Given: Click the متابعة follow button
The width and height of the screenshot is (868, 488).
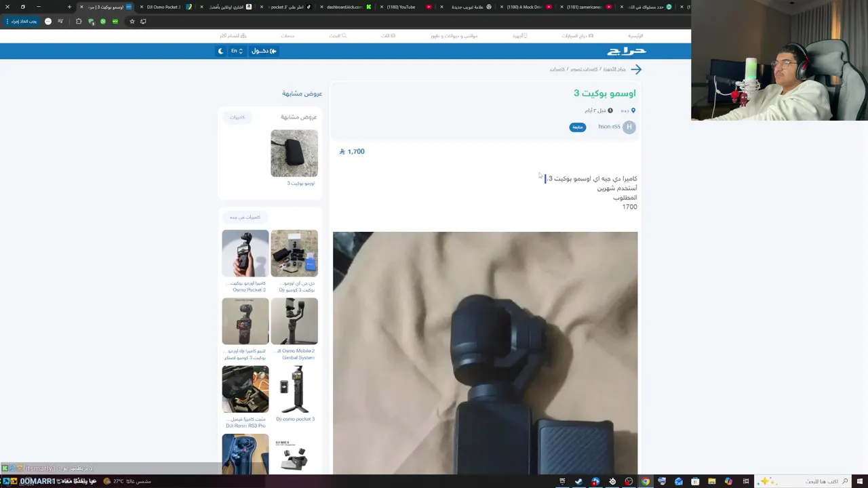Looking at the screenshot, I should point(578,127).
